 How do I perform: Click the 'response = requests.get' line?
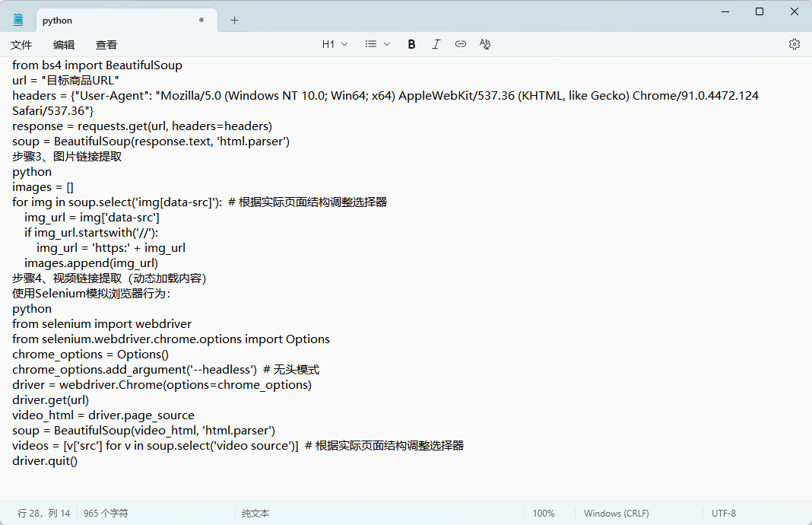point(142,126)
